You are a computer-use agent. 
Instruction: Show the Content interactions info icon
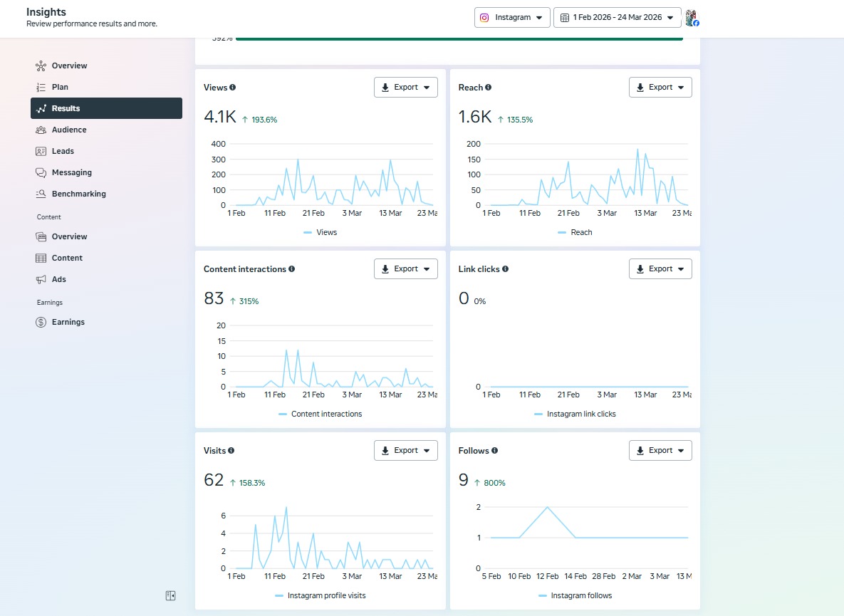(292, 269)
